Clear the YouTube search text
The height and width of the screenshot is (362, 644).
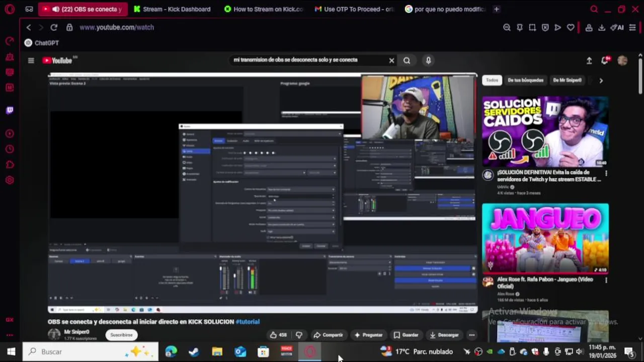point(391,60)
